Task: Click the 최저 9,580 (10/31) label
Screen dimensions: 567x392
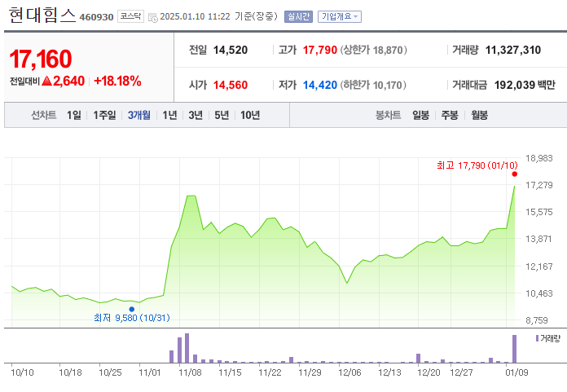Action: [132, 318]
